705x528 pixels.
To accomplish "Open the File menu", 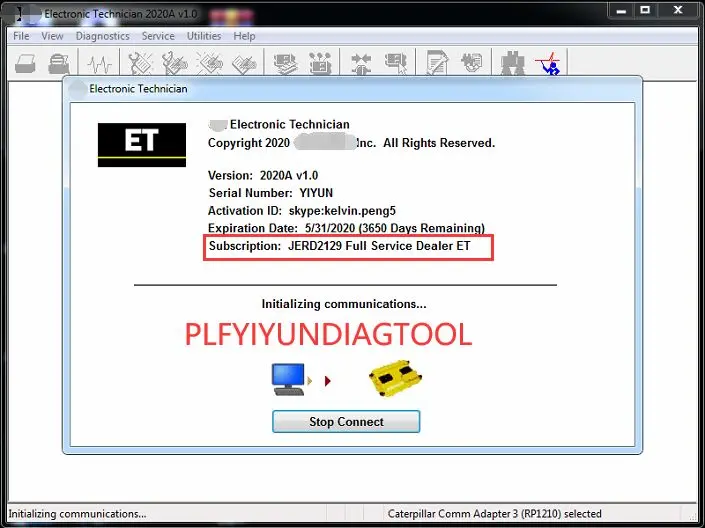I will [x=21, y=36].
